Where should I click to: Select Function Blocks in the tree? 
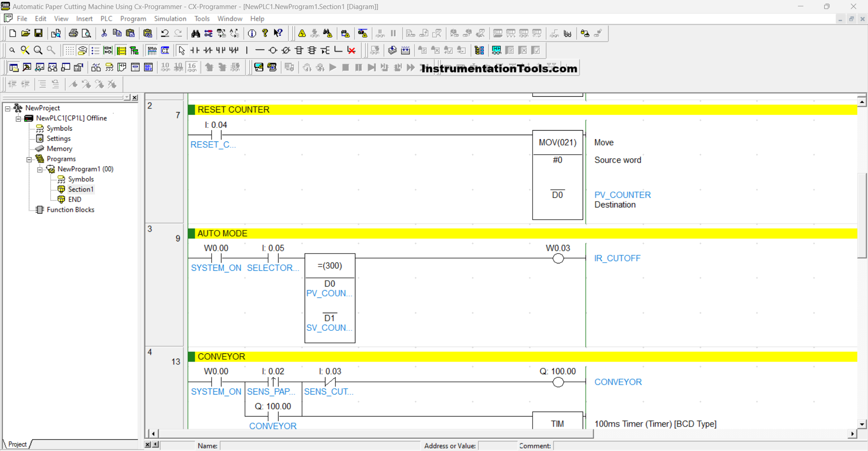71,210
